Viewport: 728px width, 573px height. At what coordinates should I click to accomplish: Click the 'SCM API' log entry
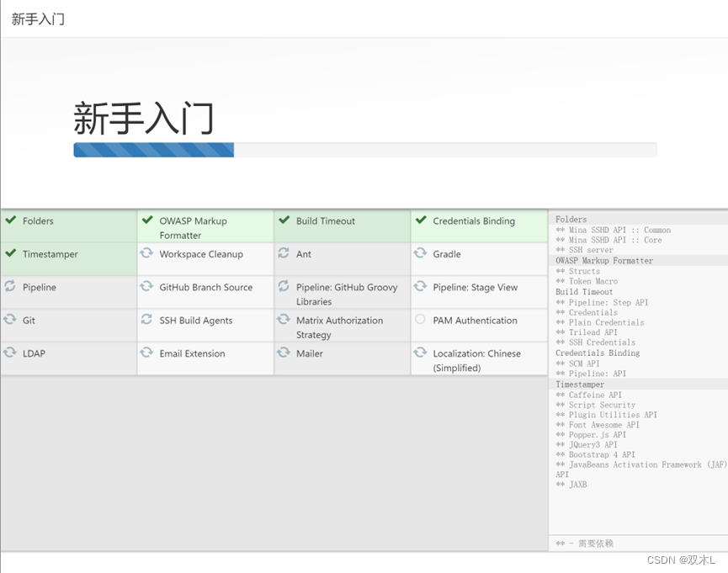(577, 363)
